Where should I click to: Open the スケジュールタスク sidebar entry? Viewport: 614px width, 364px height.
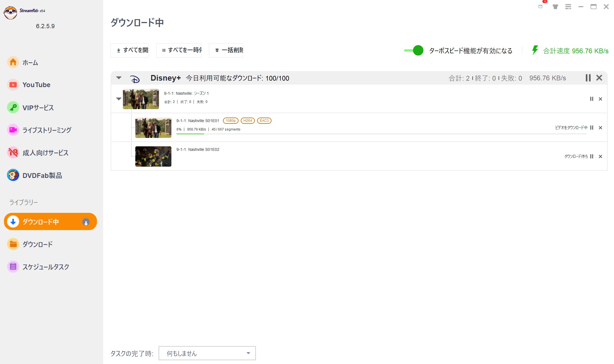point(46,267)
